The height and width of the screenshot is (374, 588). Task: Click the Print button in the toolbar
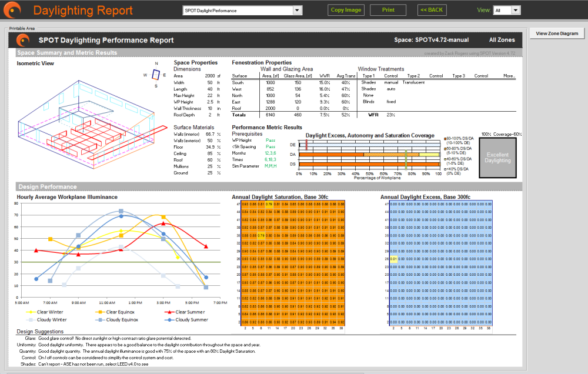[x=387, y=9]
